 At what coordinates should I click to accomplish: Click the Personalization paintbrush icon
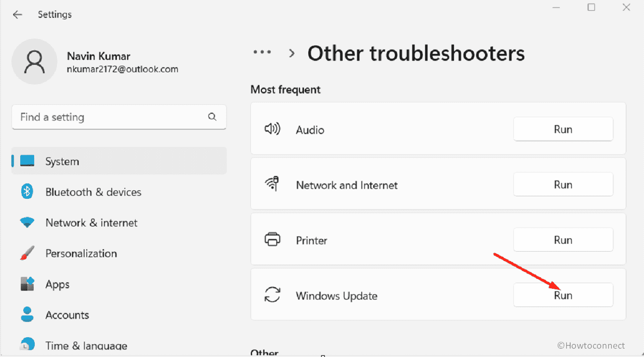click(x=27, y=253)
